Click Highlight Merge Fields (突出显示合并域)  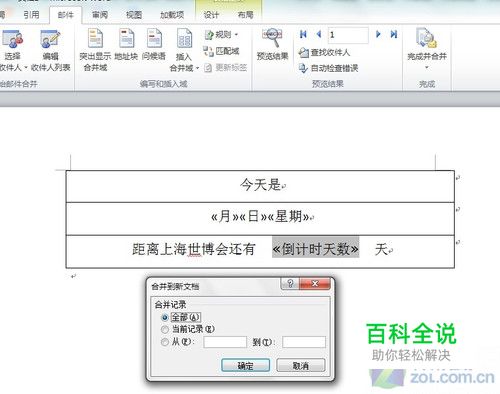click(95, 50)
